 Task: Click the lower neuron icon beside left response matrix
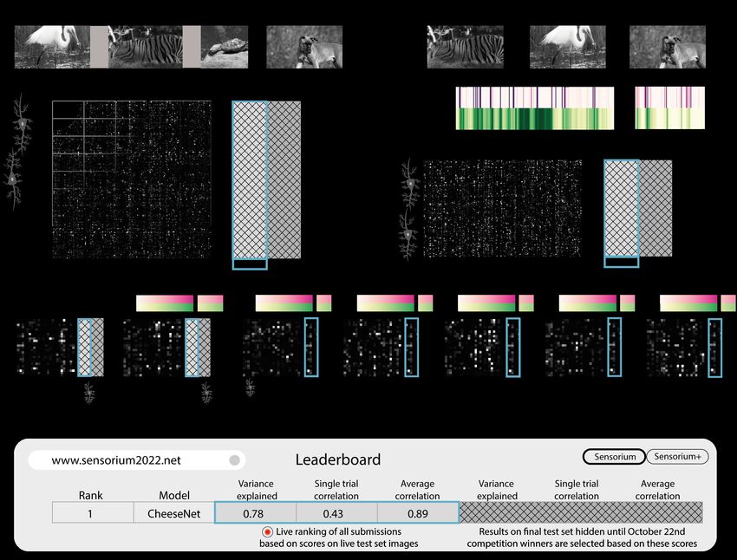click(x=13, y=179)
